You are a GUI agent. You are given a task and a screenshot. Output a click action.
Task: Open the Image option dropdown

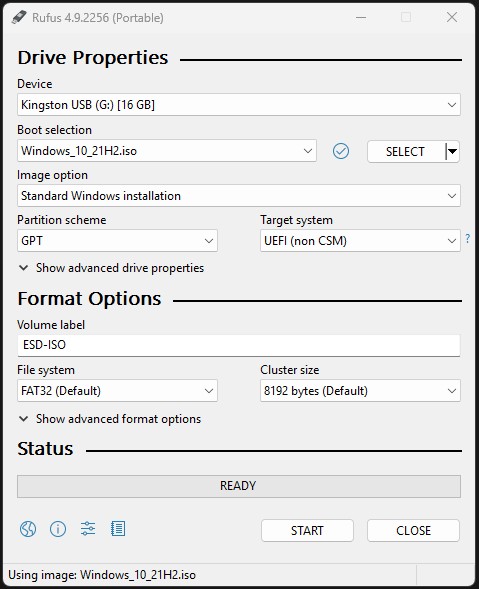click(x=239, y=196)
